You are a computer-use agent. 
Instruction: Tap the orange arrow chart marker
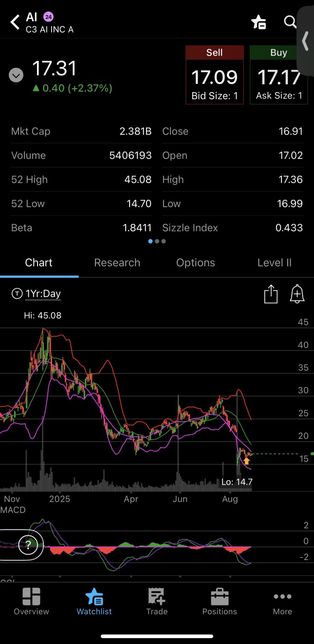[x=247, y=460]
